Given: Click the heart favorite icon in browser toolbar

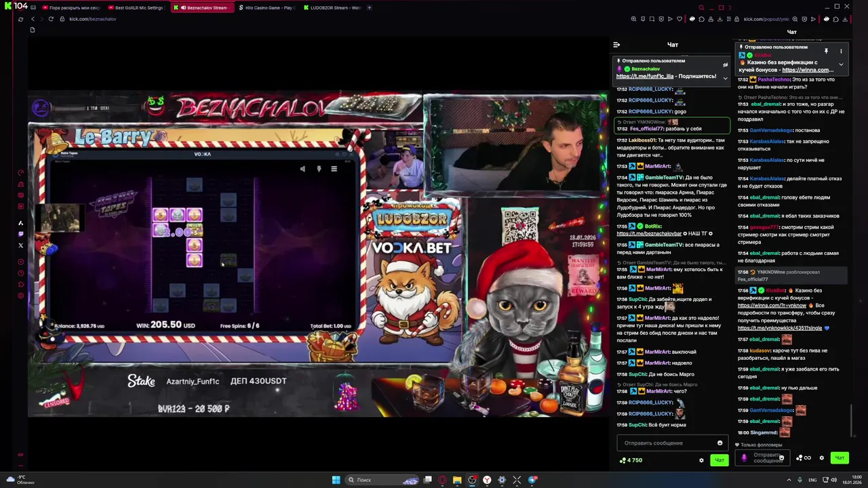Looking at the screenshot, I should click(679, 19).
